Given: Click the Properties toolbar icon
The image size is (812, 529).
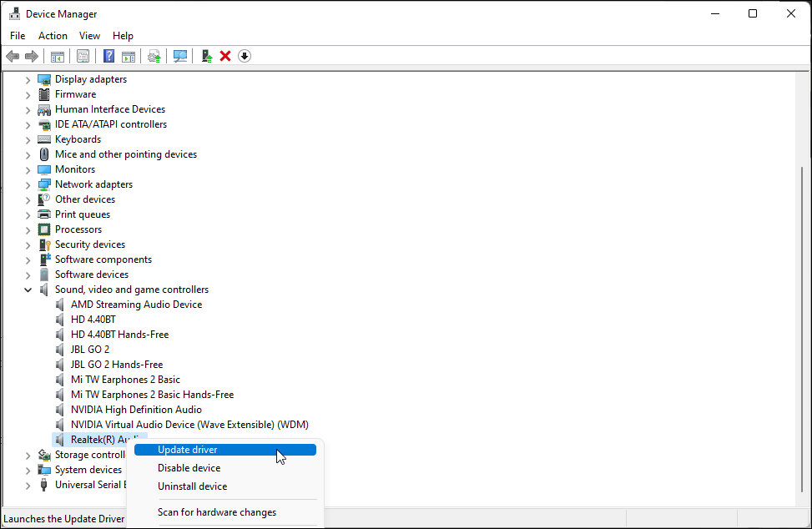Looking at the screenshot, I should tap(83, 56).
